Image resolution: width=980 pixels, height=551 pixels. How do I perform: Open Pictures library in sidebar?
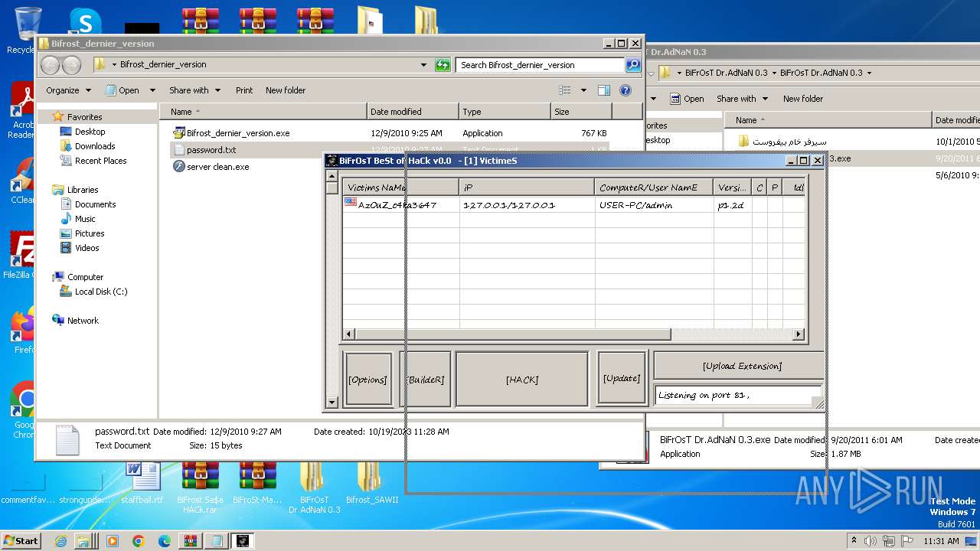click(90, 233)
